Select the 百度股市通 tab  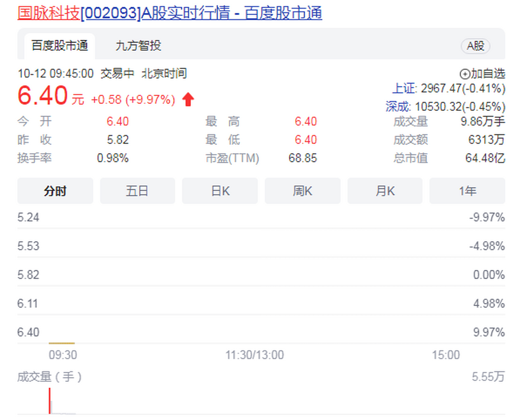pyautogui.click(x=60, y=46)
